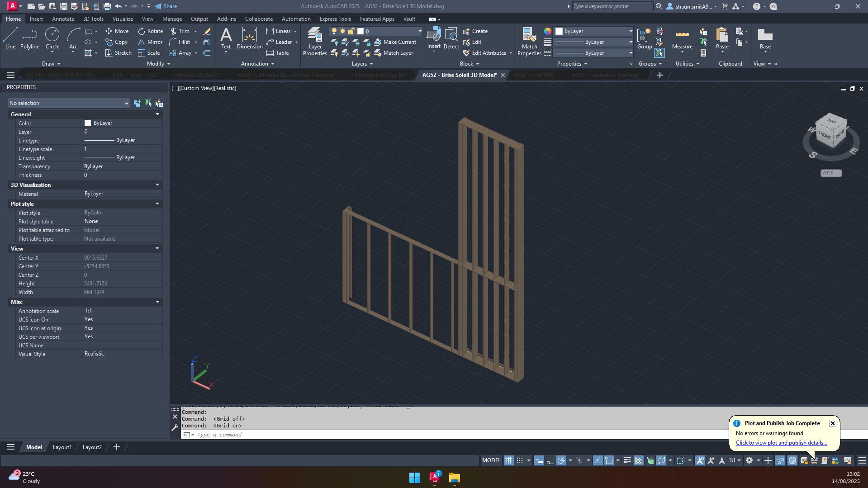Open the No selection dropdown
Image resolution: width=868 pixels, height=488 pixels.
[69, 103]
